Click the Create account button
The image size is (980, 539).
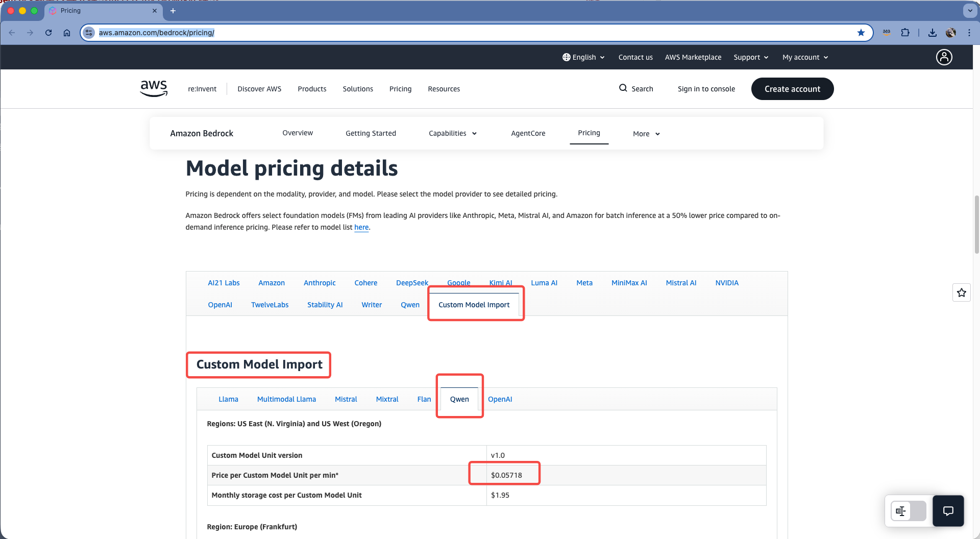click(792, 89)
